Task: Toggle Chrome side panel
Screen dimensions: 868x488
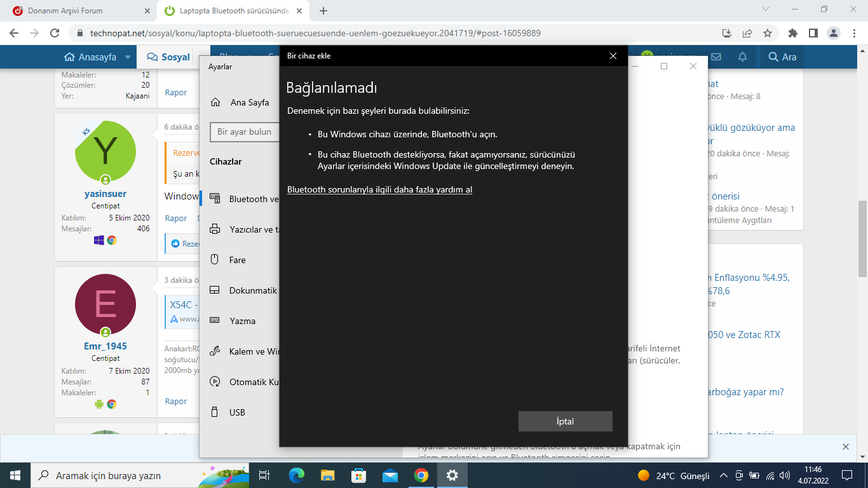Action: pos(813,33)
